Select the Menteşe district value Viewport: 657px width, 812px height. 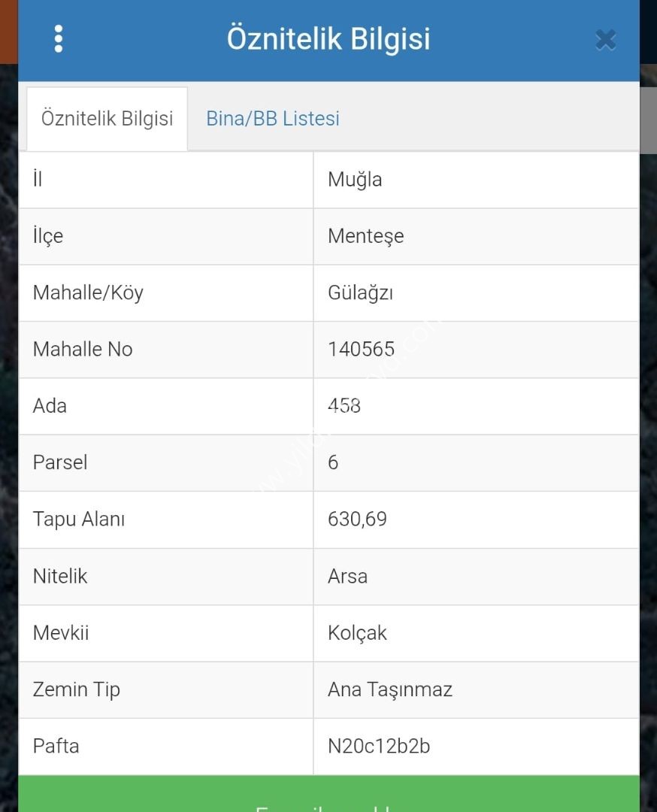coord(365,236)
